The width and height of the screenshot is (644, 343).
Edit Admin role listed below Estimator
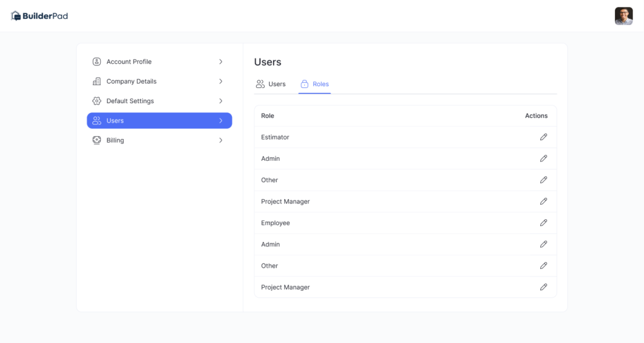[x=543, y=158]
